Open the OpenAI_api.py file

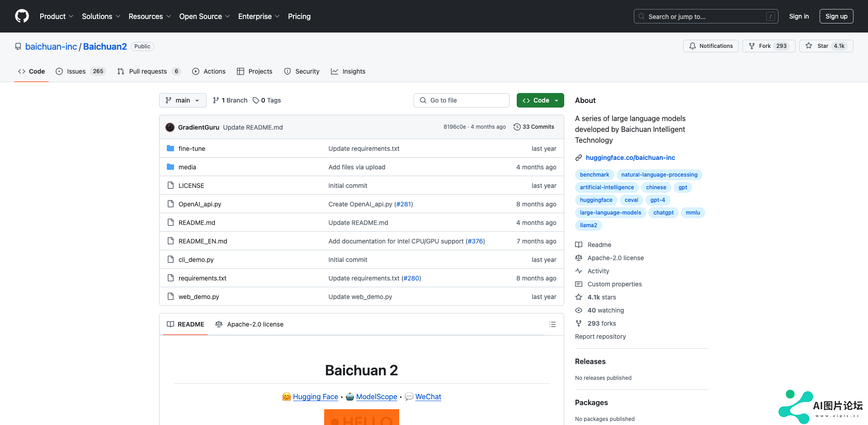[200, 204]
